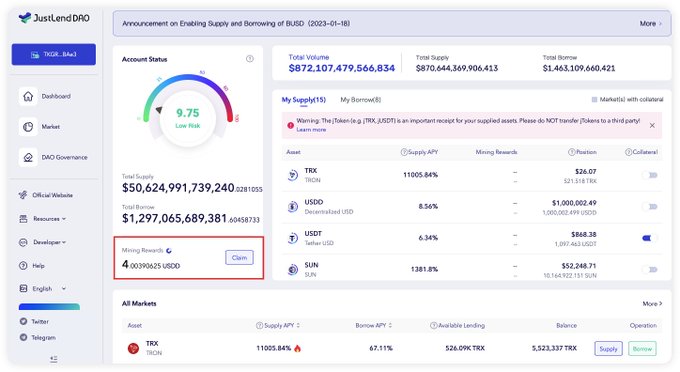The width and height of the screenshot is (680, 372).
Task: Open More in All Markets section
Action: [652, 303]
